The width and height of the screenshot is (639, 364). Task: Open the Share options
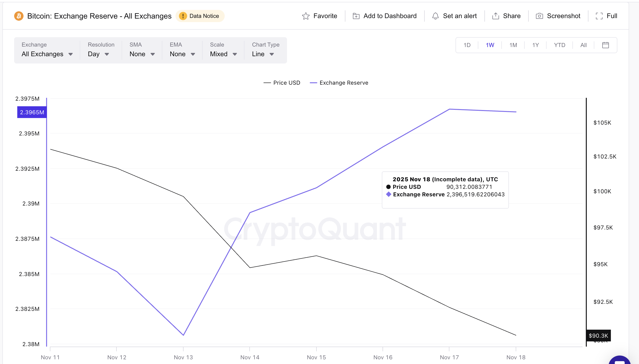[x=506, y=16]
